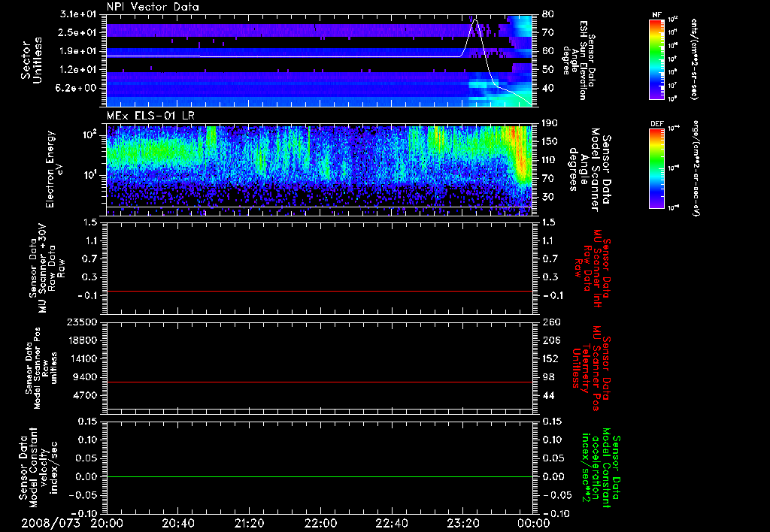Click the 22:40 time tick label

click(391, 523)
